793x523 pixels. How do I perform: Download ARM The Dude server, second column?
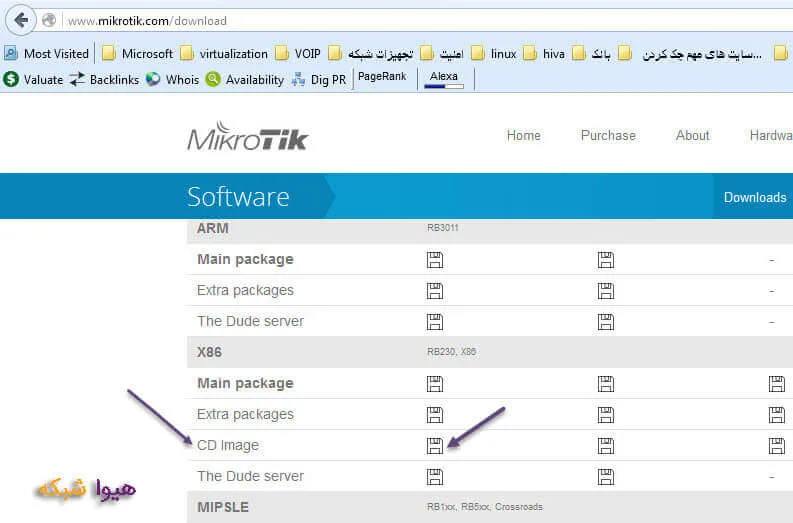tap(606, 322)
